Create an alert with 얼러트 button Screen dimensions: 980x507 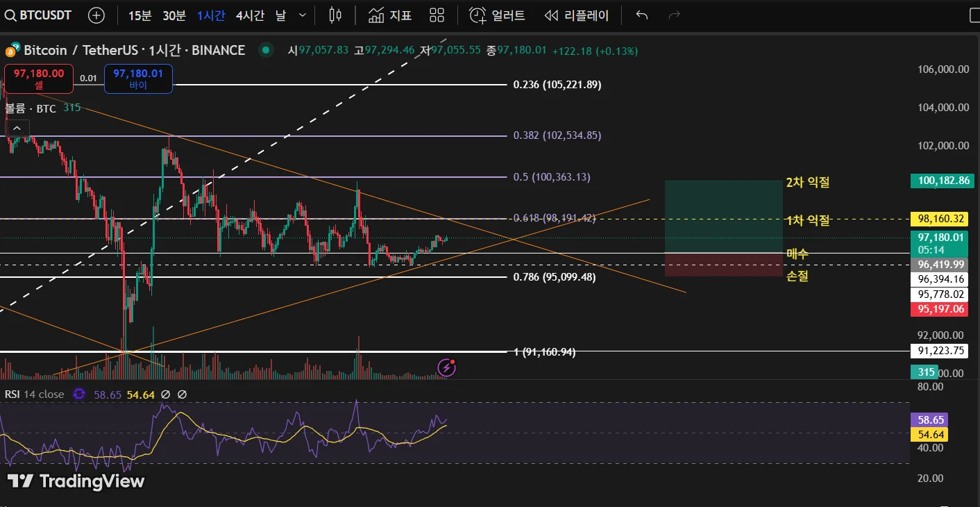pyautogui.click(x=497, y=15)
